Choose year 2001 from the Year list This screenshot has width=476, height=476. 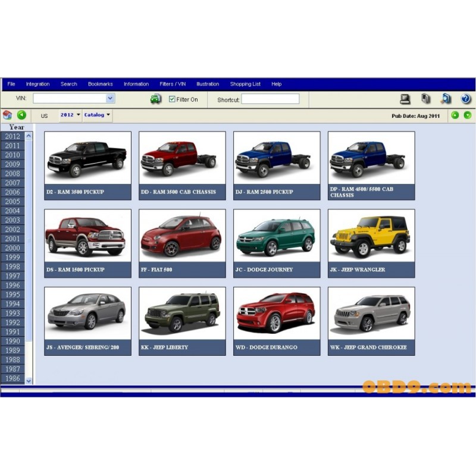coord(12,239)
